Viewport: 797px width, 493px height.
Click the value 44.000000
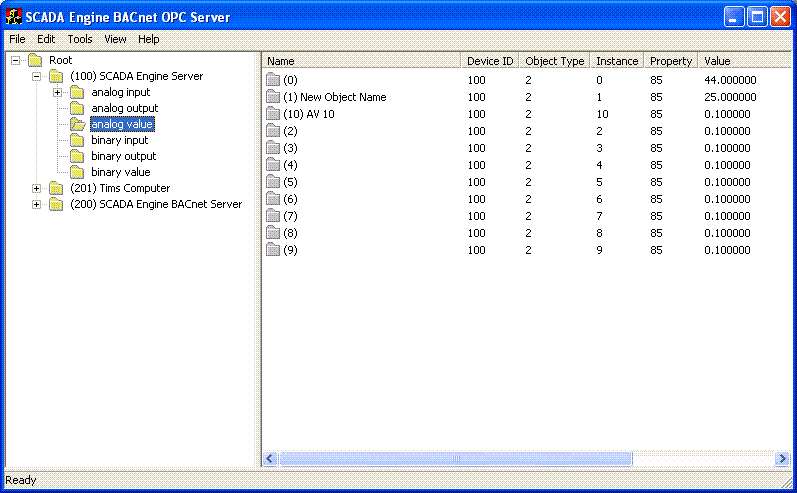tap(730, 80)
